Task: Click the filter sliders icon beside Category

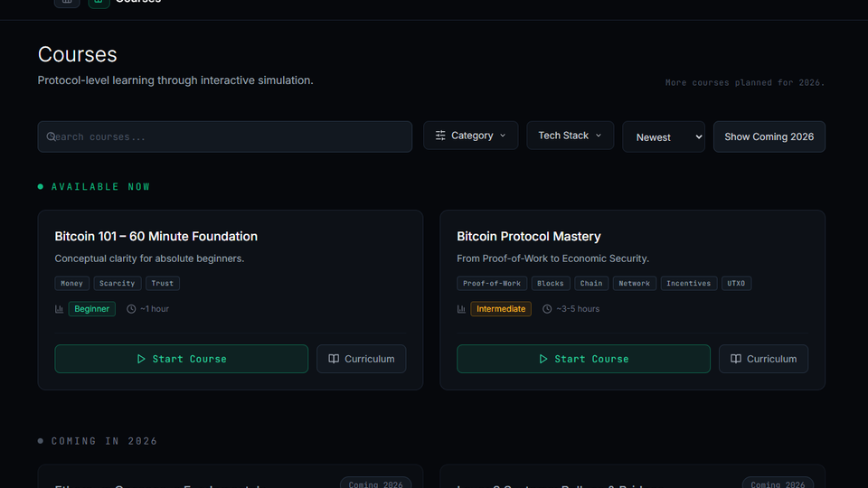Action: (440, 136)
